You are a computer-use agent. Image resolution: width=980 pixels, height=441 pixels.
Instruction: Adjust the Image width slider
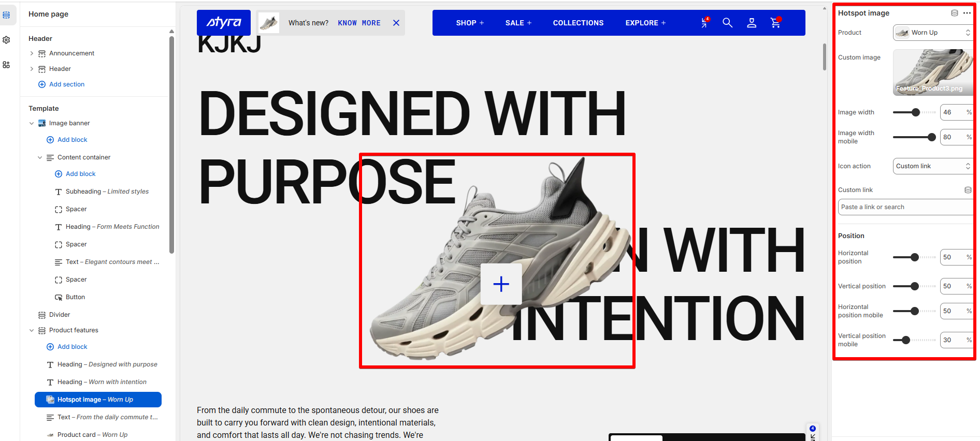coord(914,112)
